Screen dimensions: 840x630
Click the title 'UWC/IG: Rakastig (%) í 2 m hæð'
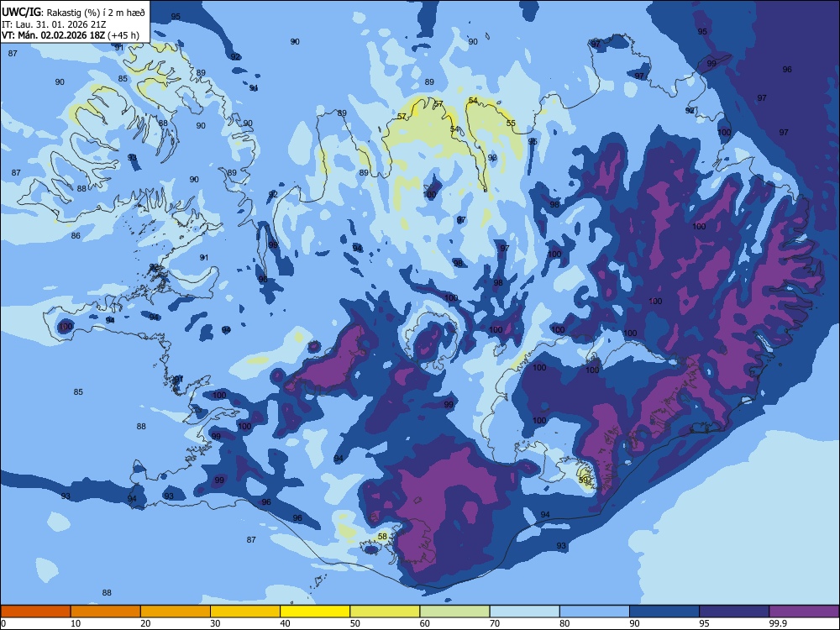coord(73,13)
